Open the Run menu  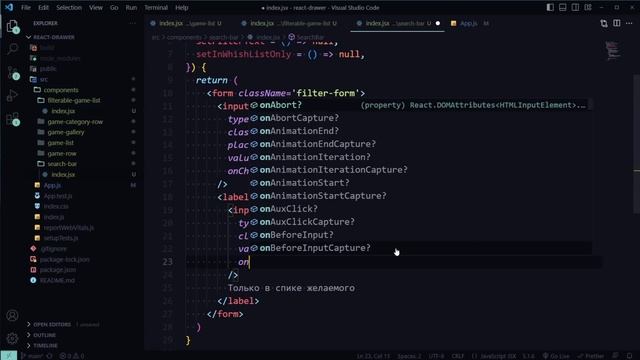pyautogui.click(x=131, y=8)
